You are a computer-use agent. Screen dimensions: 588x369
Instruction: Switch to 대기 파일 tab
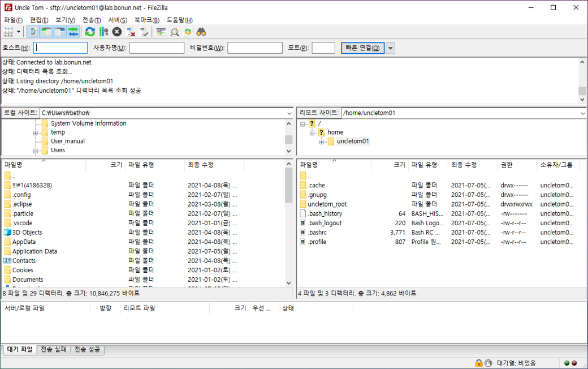point(20,350)
